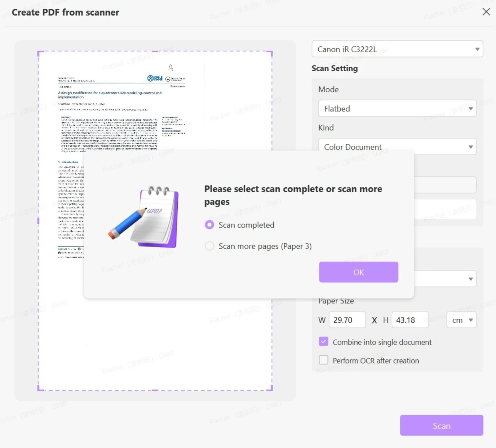Start scanning with the Scan button
The height and width of the screenshot is (448, 496).
441,425
